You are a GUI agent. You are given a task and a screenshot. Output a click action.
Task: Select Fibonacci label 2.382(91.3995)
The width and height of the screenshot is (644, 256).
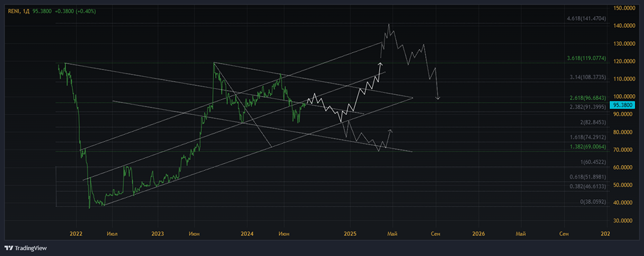(588, 107)
